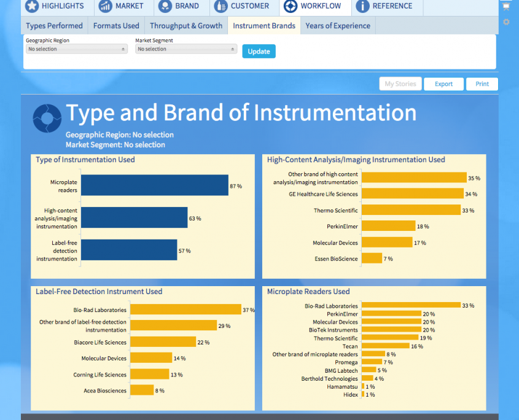Click the Bio-Rad Laboratories 37% label-free bar
Viewport: 519px width, 420px height.
point(185,309)
